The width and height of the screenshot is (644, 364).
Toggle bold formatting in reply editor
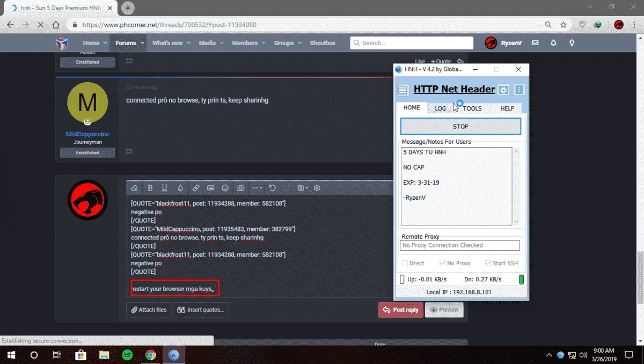[x=150, y=188]
